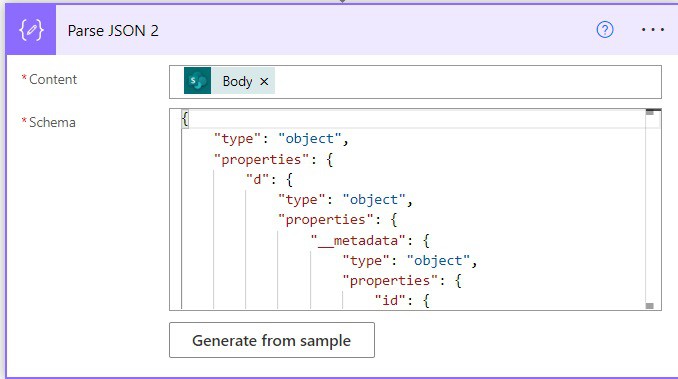Screen dimensions: 678x379
Task: Click the Generate from sample button
Action: pos(272,340)
